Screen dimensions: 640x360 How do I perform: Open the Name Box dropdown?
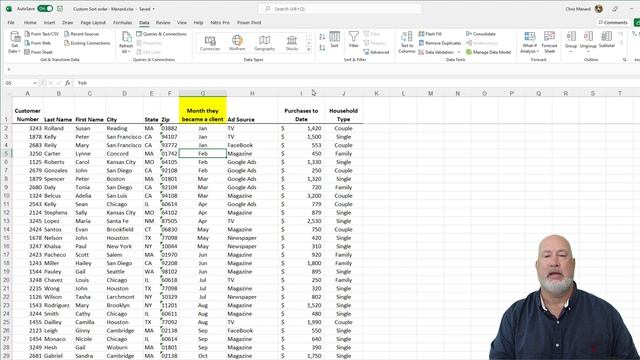coord(35,83)
